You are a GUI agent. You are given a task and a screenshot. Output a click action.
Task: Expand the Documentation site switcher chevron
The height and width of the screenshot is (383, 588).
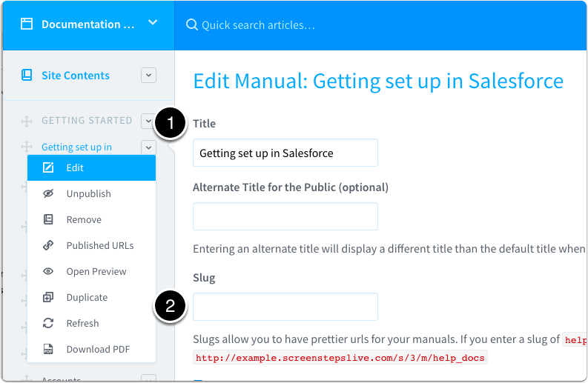click(153, 22)
